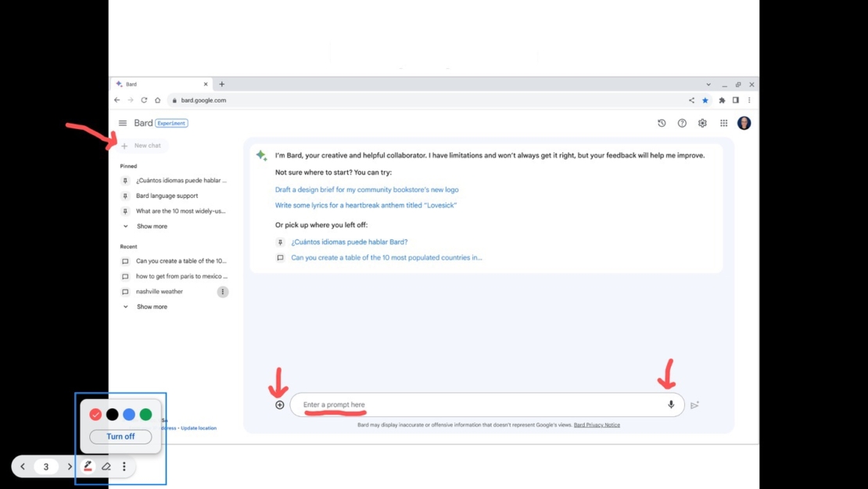Screen dimensions: 868x489
Task: Open the sidebar hamburger menu
Action: [x=123, y=123]
